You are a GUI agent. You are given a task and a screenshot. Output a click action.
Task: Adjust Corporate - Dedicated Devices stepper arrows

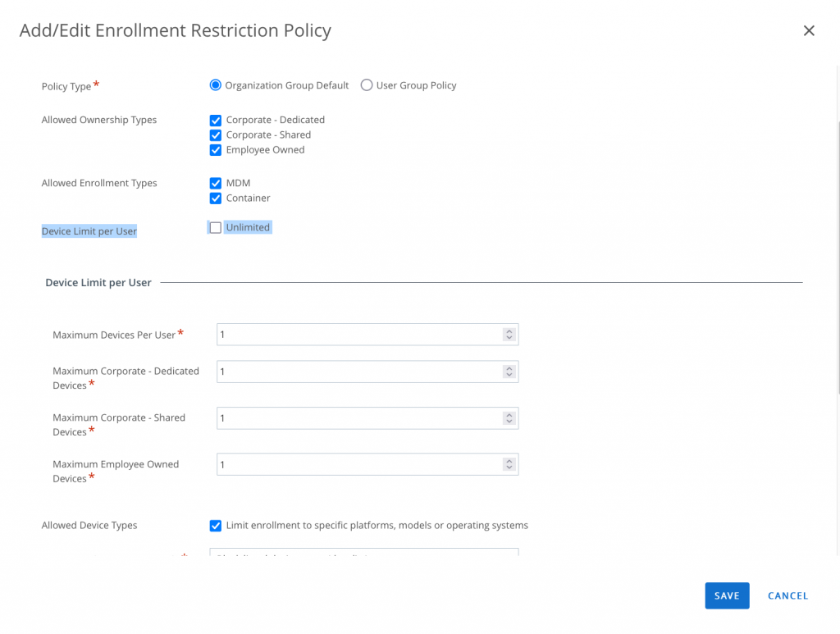tap(509, 372)
